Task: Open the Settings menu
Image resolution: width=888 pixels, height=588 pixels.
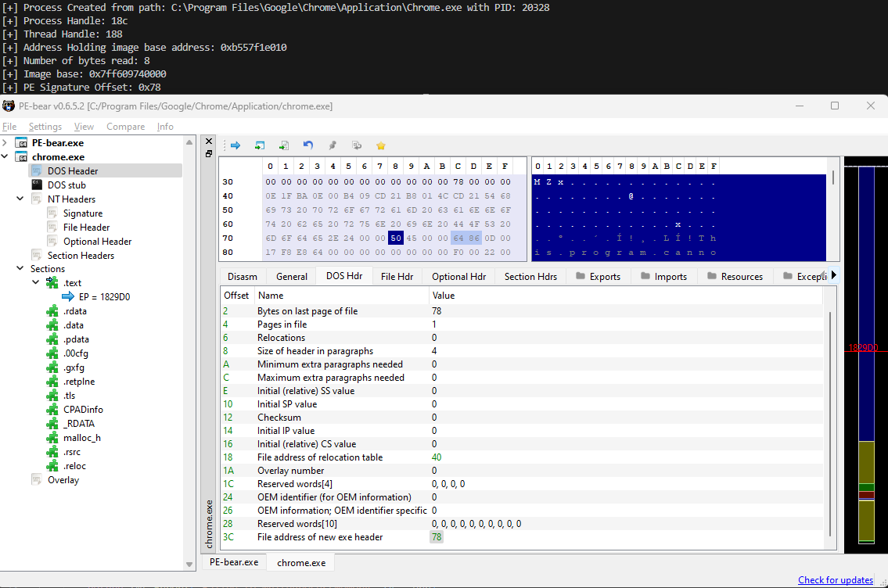Action: [x=45, y=127]
